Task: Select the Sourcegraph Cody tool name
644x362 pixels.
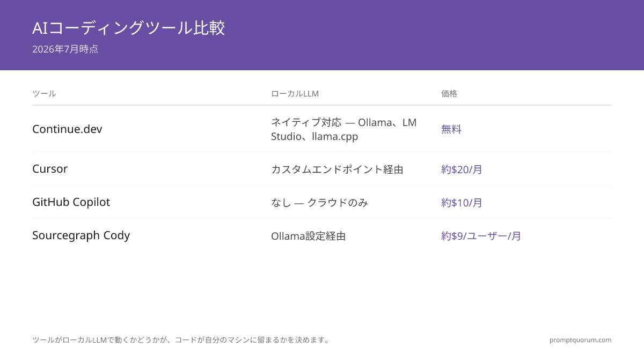Action: (81, 235)
